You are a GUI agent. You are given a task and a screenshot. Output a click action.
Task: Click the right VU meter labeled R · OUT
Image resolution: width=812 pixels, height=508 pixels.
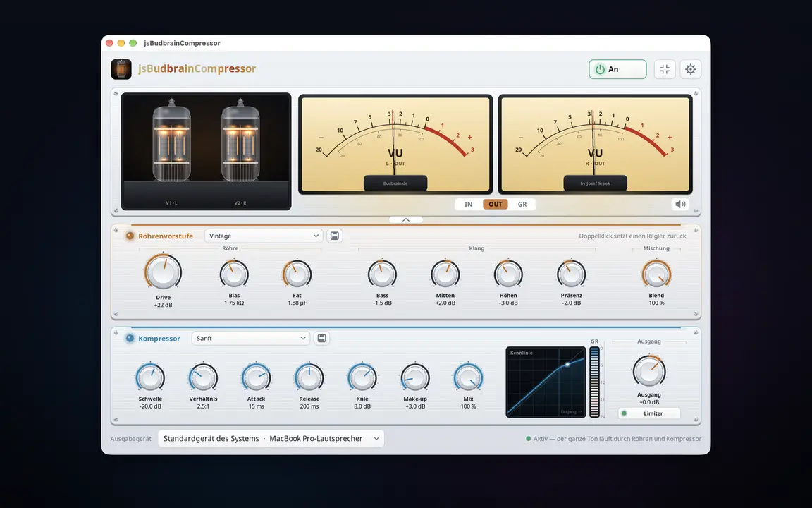596,144
